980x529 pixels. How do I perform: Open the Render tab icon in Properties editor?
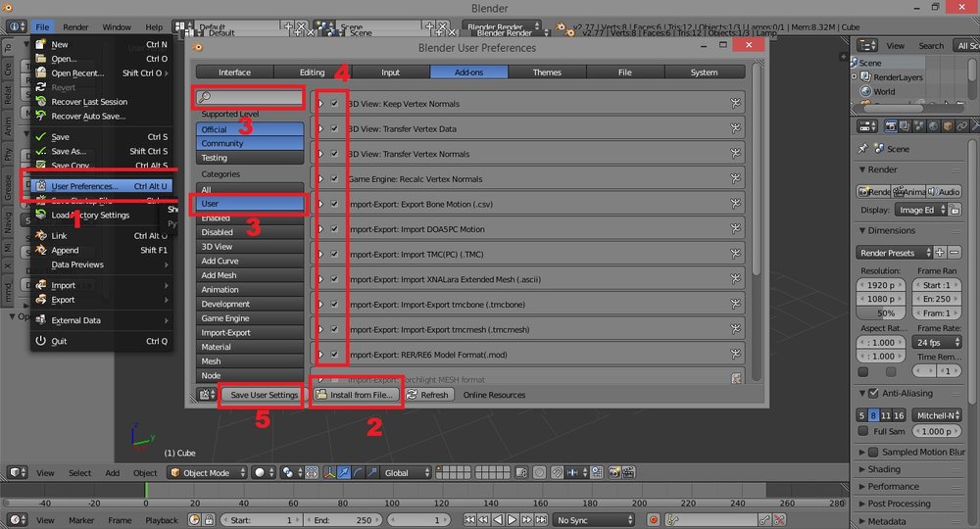(891, 126)
